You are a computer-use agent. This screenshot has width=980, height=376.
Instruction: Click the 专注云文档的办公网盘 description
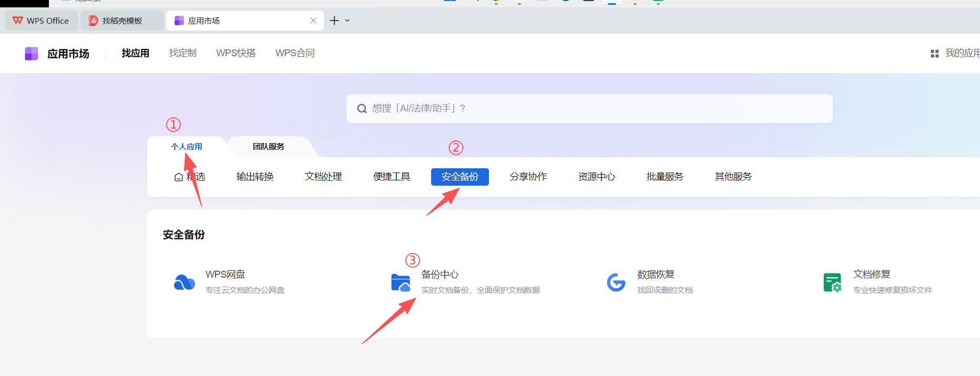[x=245, y=290]
